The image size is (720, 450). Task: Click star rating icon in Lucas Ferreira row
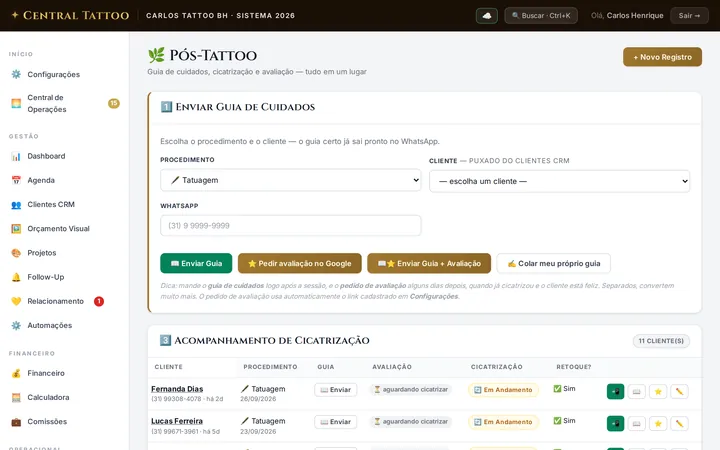pos(658,423)
